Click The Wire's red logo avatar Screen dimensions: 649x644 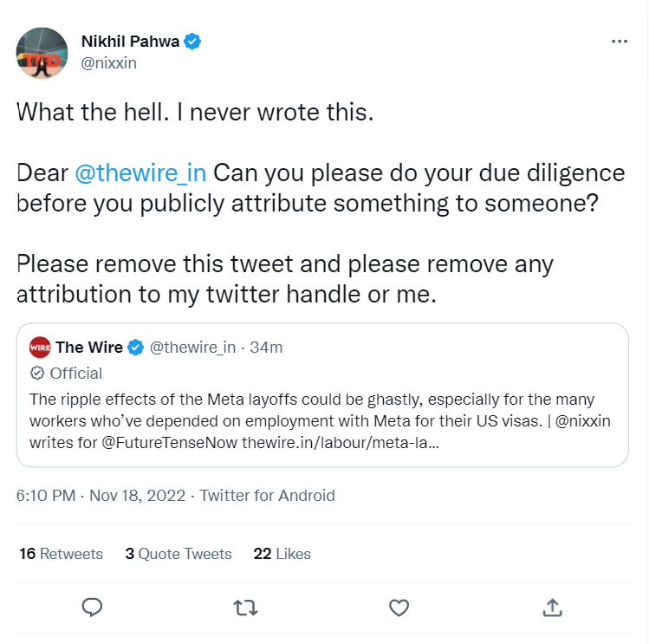[40, 348]
